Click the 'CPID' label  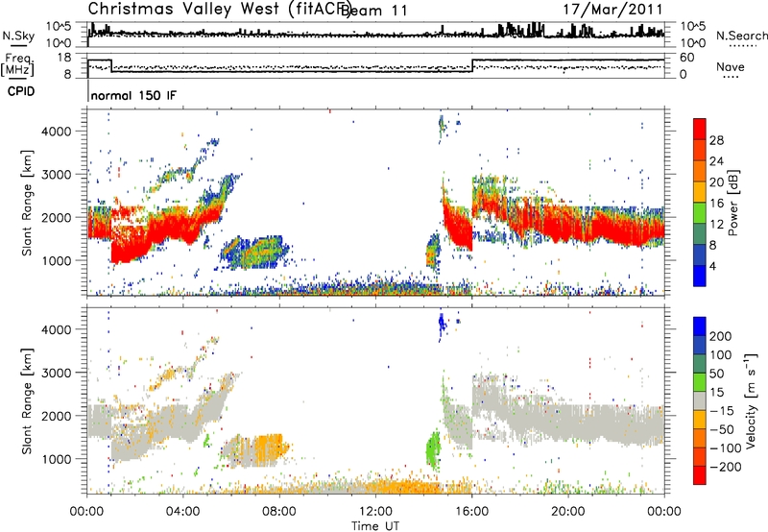[x=21, y=91]
